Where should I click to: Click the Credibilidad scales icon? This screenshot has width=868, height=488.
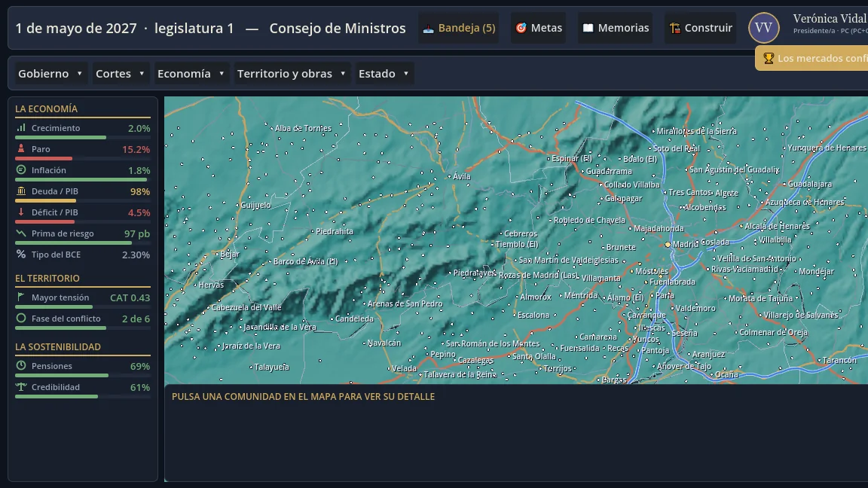point(21,387)
